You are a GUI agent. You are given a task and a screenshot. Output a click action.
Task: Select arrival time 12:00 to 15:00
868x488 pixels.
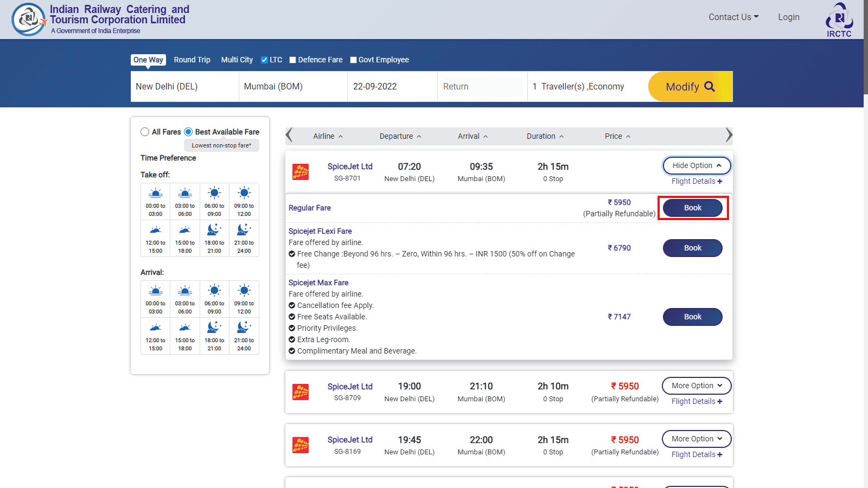point(156,336)
